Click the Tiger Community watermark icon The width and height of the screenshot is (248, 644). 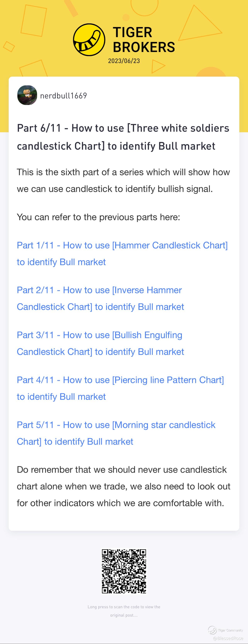click(x=212, y=630)
